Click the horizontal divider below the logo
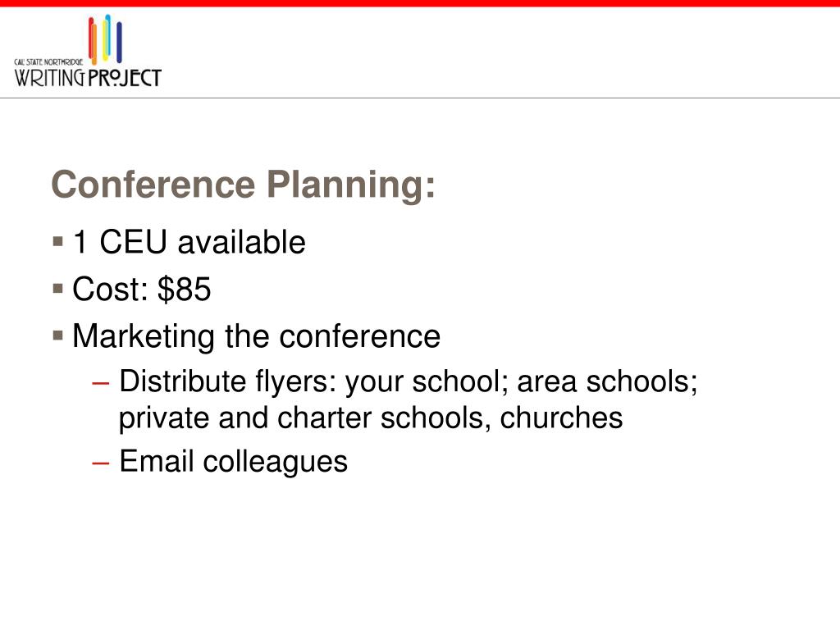This screenshot has width=840, height=630. coord(420,98)
